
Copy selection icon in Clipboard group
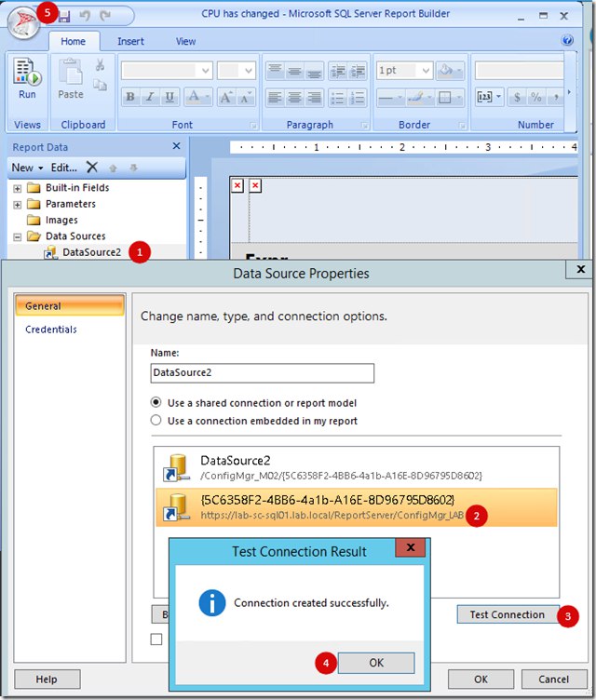tap(100, 85)
